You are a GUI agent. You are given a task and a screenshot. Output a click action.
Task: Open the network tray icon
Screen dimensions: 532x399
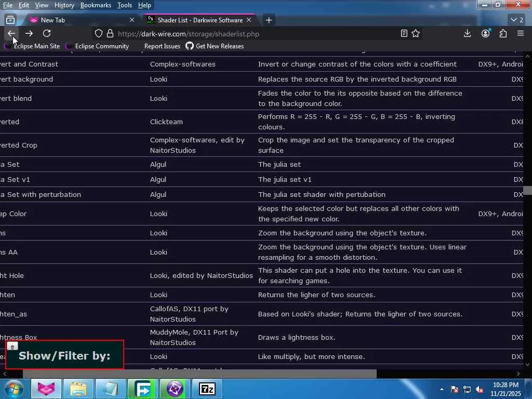(467, 390)
